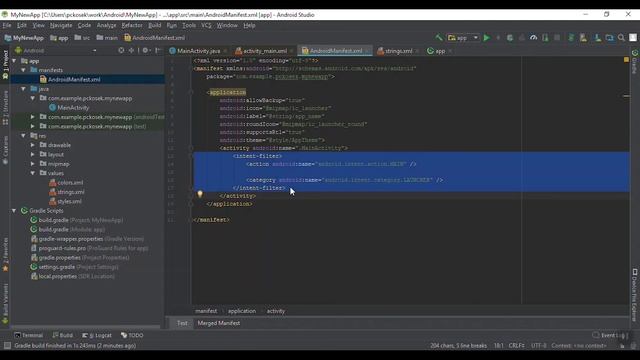Click the UTF-8 encoding status
The width and height of the screenshot is (640, 360).
[x=538, y=346]
